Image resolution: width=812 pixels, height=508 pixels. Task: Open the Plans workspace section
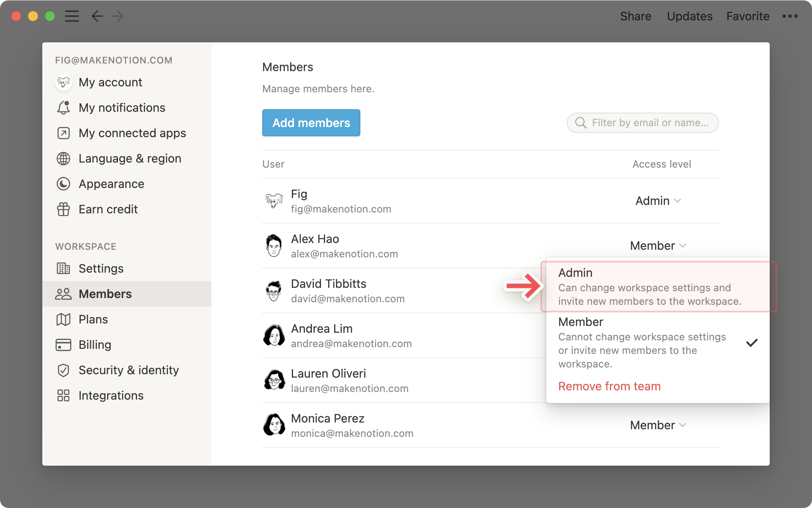pos(93,319)
